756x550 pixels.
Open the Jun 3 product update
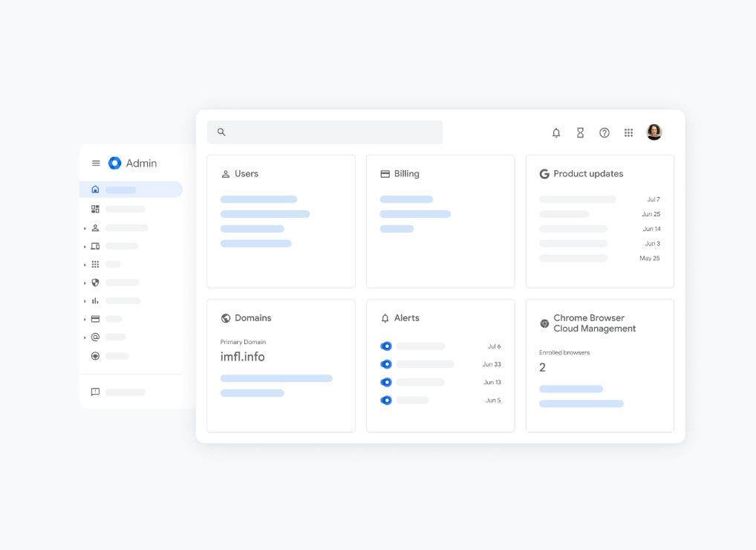click(599, 244)
